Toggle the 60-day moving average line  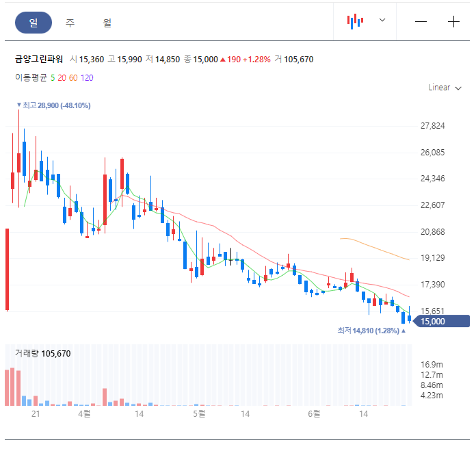click(x=73, y=78)
